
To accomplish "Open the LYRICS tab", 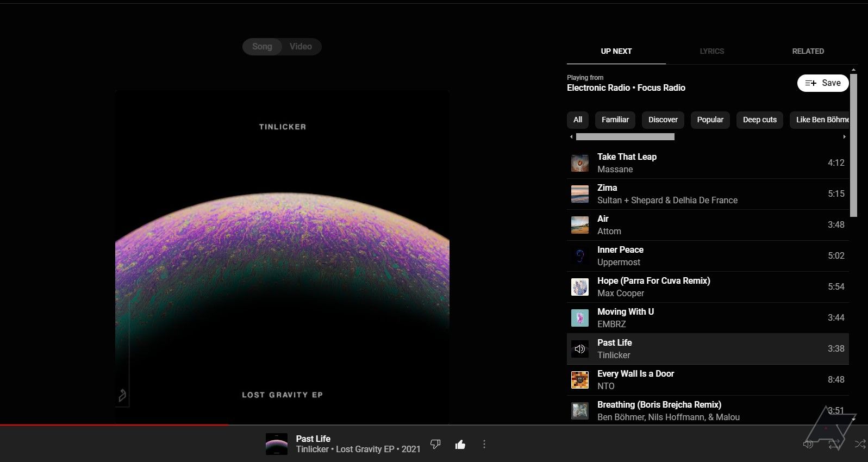I will coord(712,51).
